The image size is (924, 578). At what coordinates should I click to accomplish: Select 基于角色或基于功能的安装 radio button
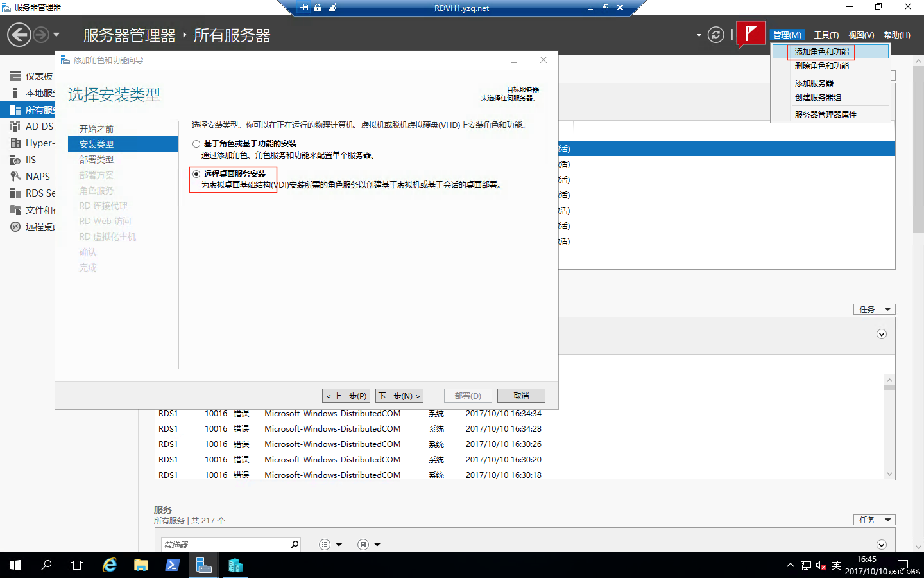coord(196,144)
